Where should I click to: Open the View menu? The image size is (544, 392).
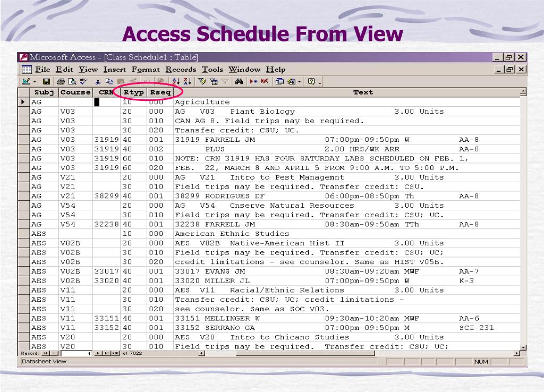coord(88,70)
